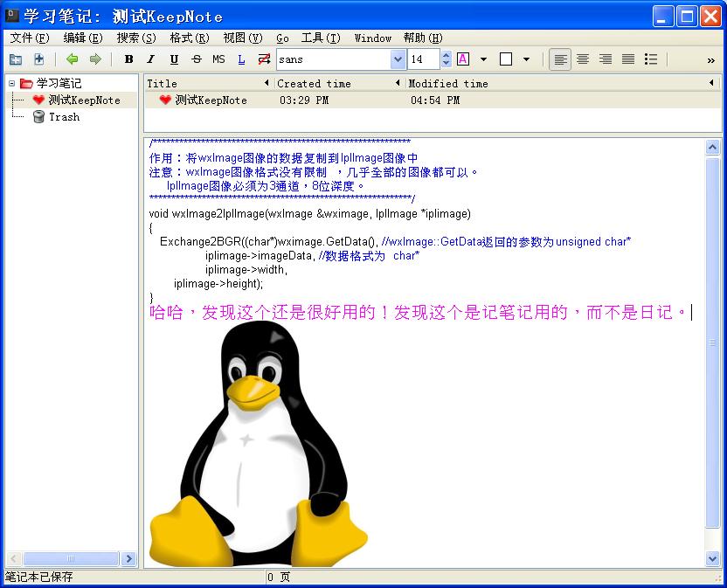Viewport: 727px width, 588px height.
Task: Click the Trash can icon
Action: (39, 117)
